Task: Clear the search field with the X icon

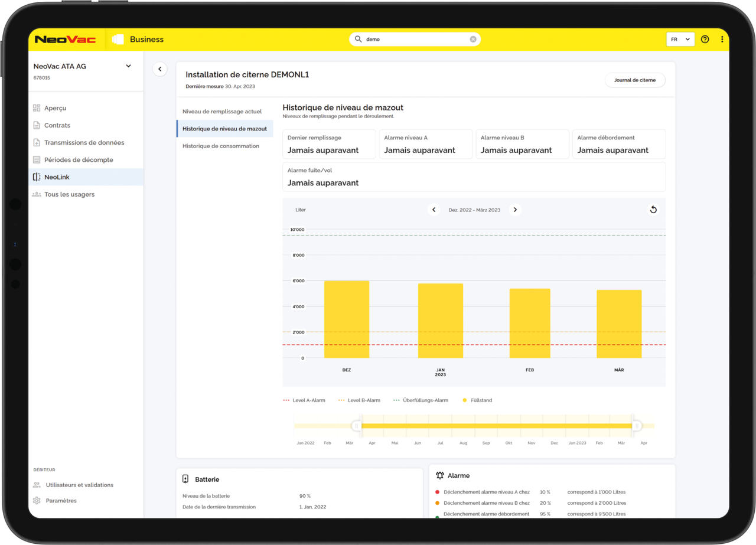Action: coord(473,40)
